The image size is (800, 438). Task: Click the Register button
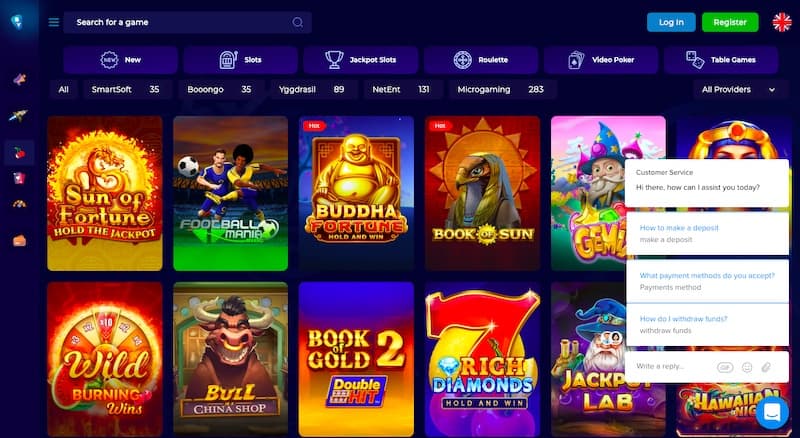(x=730, y=22)
